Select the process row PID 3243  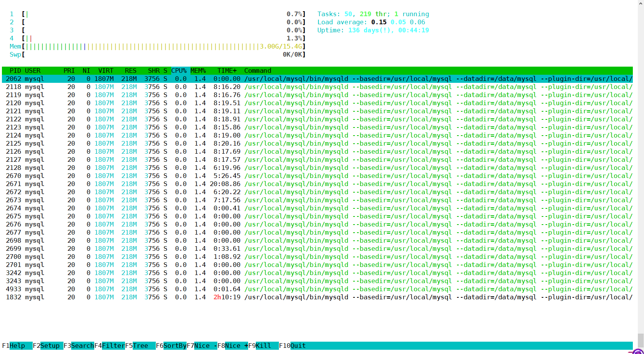coord(317,281)
